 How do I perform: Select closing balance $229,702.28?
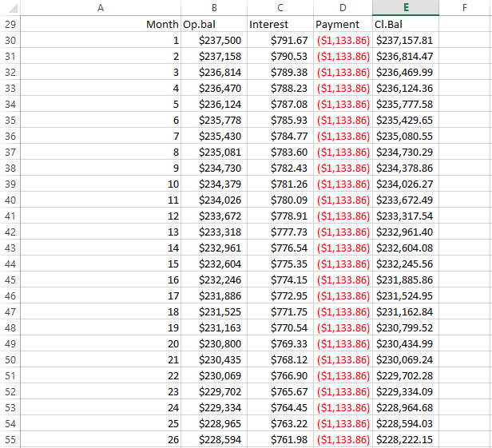[x=406, y=375]
